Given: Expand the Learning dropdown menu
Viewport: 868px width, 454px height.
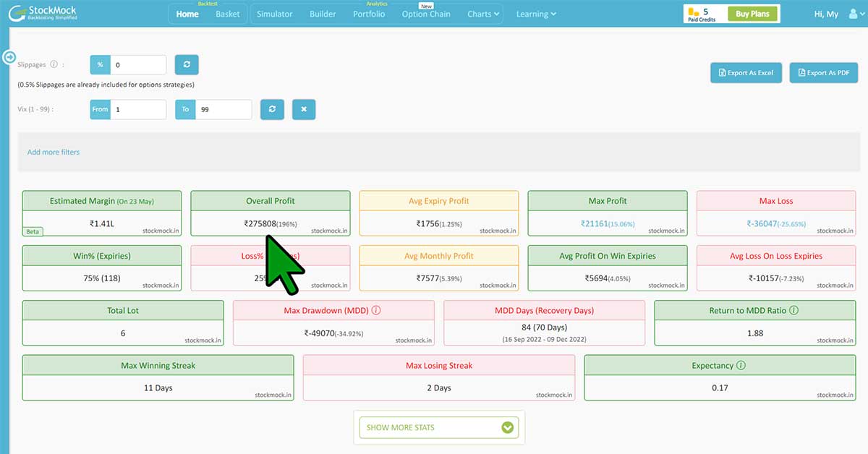Looking at the screenshot, I should [x=536, y=14].
